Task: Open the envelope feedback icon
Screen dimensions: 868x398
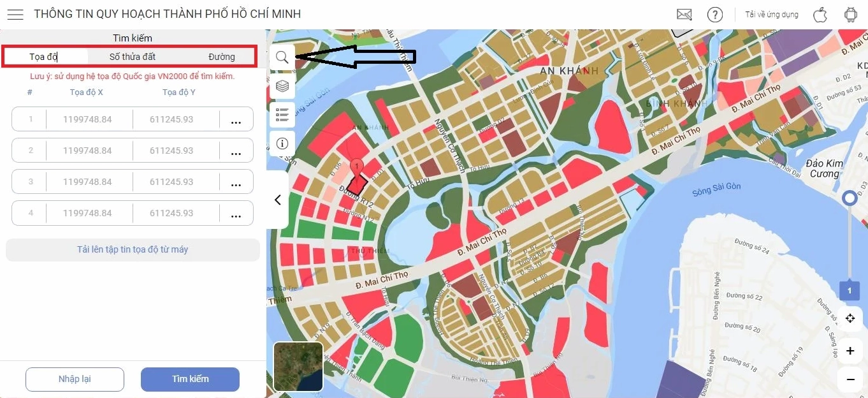Action: pyautogui.click(x=684, y=13)
